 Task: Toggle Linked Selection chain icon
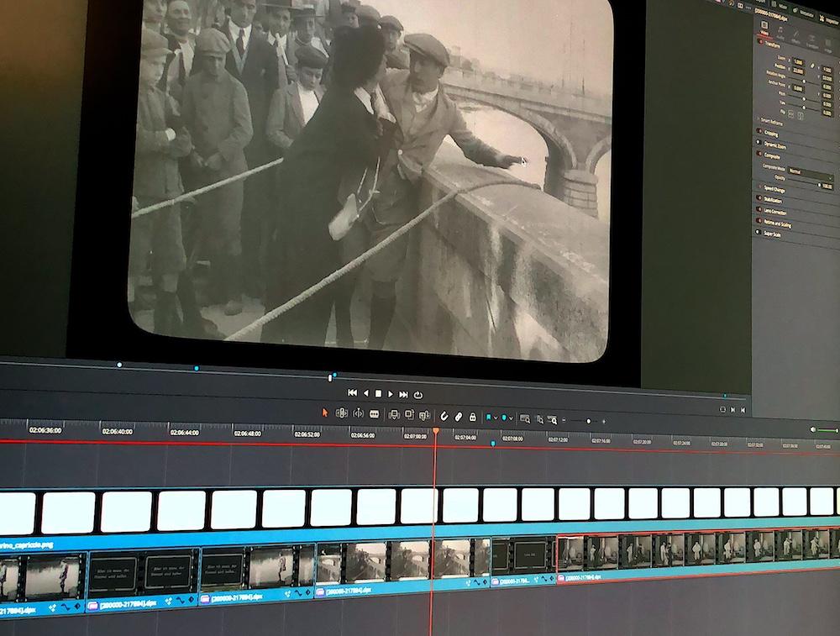(459, 417)
